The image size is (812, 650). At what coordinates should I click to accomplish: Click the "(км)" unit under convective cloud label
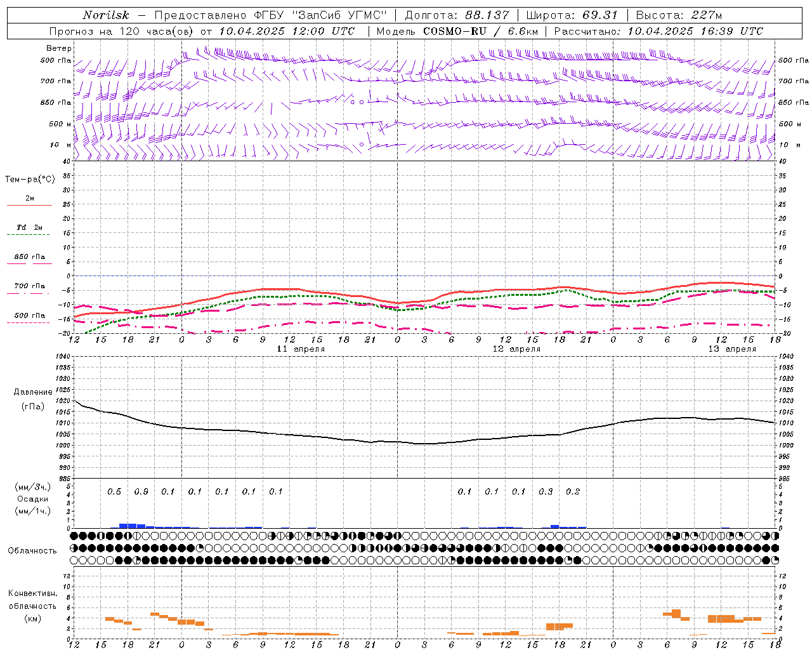point(33,619)
